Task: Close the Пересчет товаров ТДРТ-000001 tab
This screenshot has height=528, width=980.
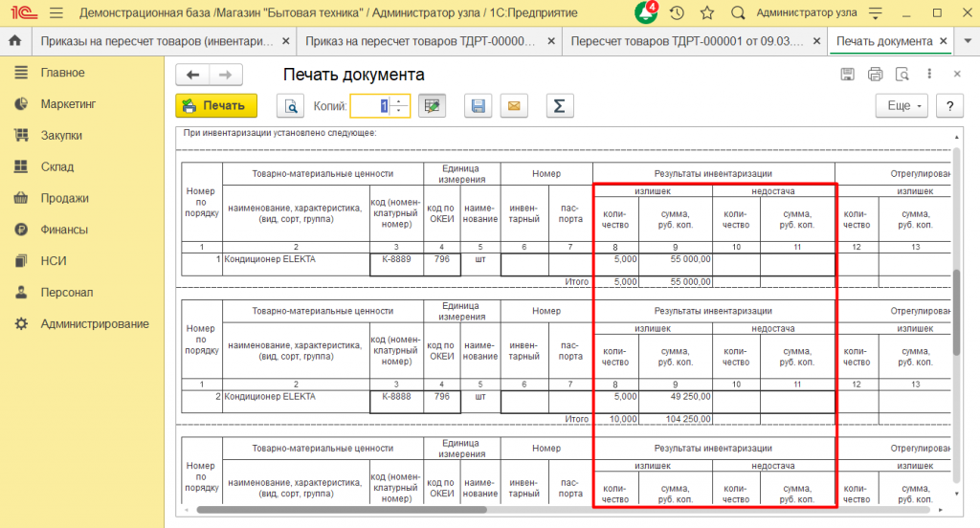Action: pos(816,41)
